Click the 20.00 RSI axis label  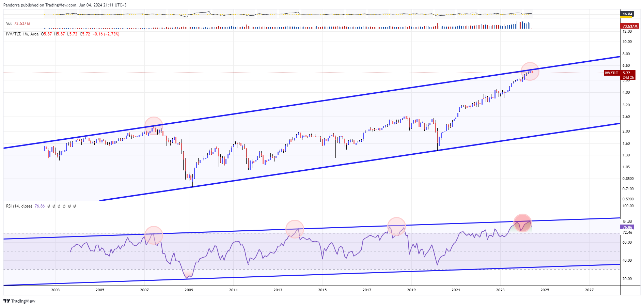point(627,279)
